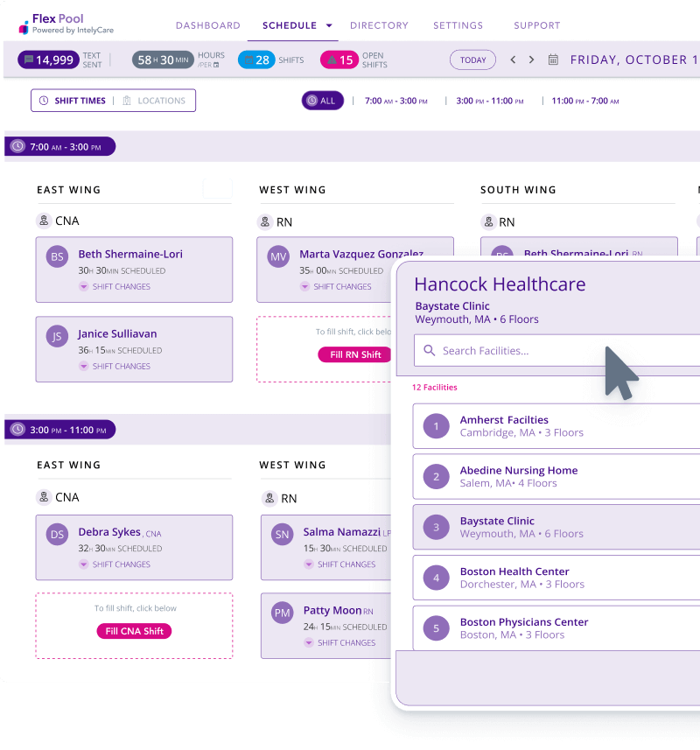The image size is (700, 750).
Task: Go to next day with right arrow
Action: coord(531,60)
